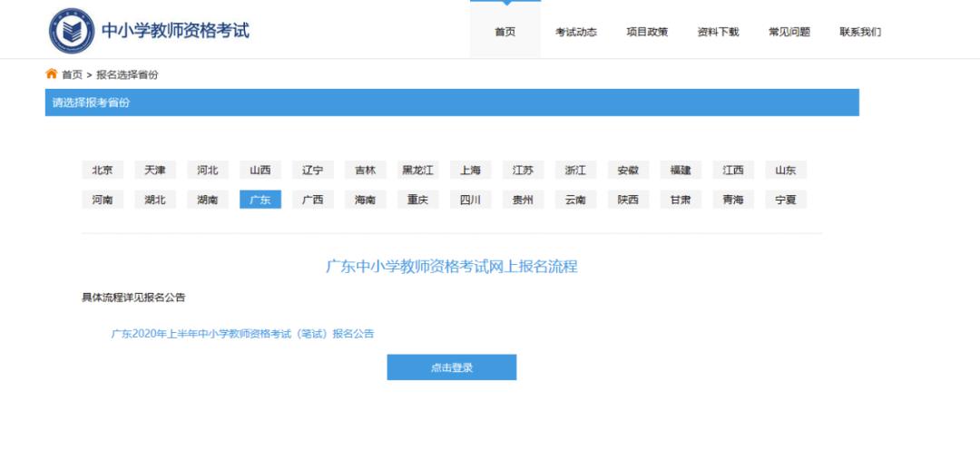Select the 贵州 province button
The image size is (980, 469).
523,200
